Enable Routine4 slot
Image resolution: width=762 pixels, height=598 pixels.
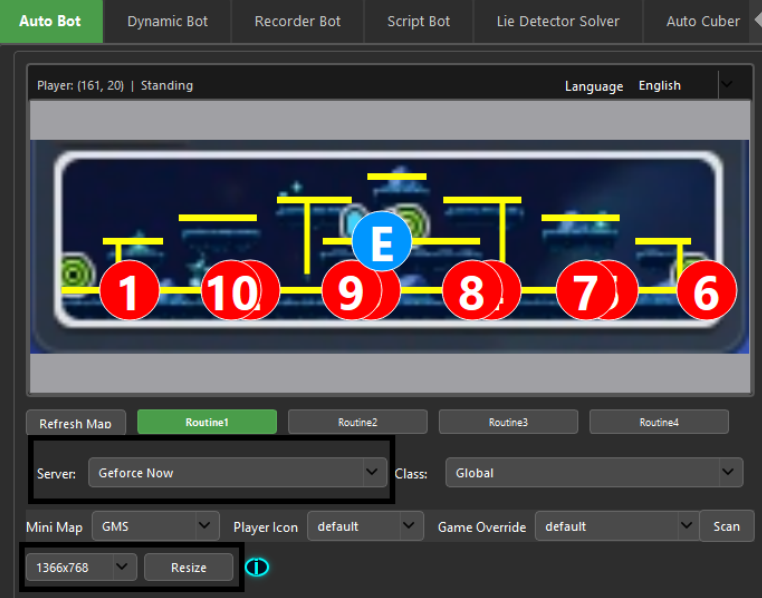pyautogui.click(x=659, y=422)
